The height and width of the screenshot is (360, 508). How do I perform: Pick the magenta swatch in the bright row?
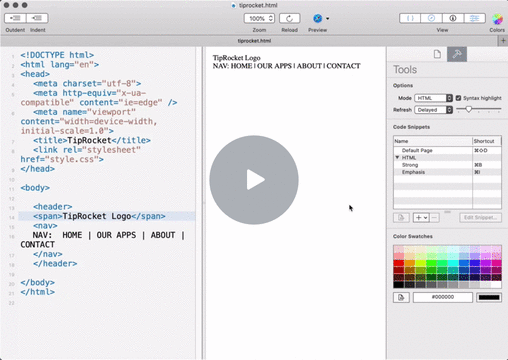coord(486,263)
